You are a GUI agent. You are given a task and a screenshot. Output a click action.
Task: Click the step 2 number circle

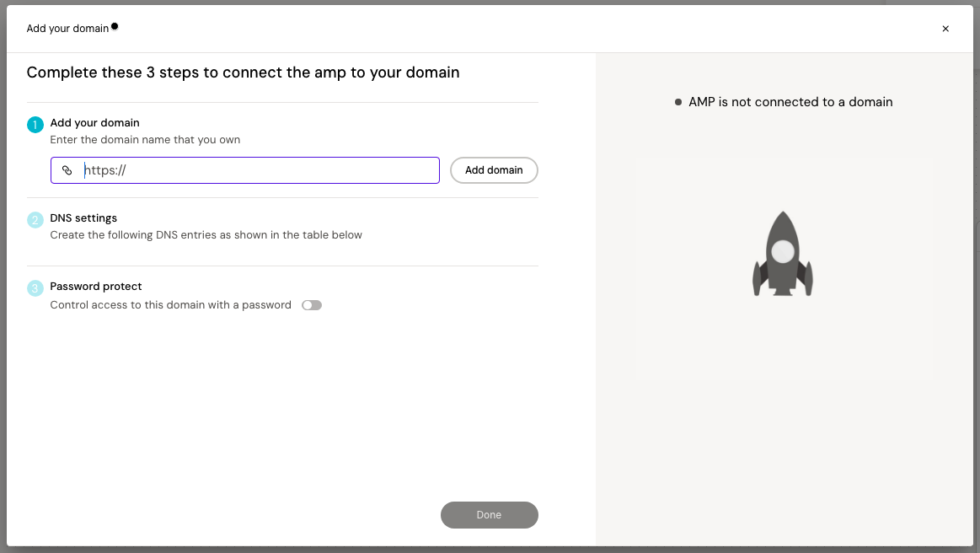point(35,220)
